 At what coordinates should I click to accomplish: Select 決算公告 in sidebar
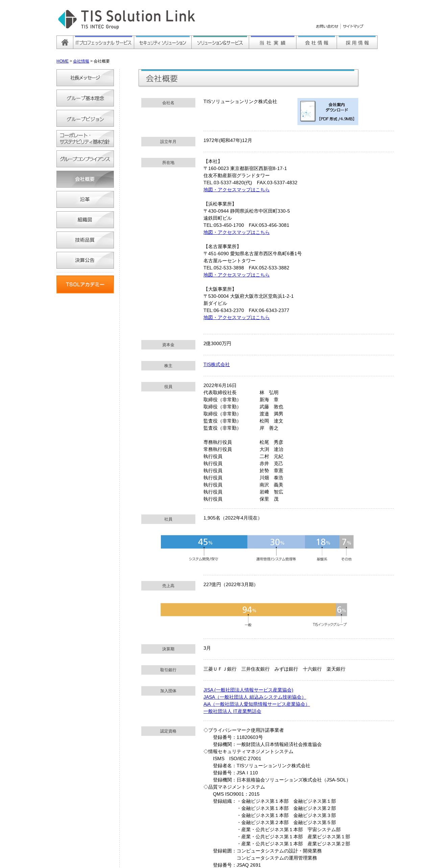click(85, 260)
